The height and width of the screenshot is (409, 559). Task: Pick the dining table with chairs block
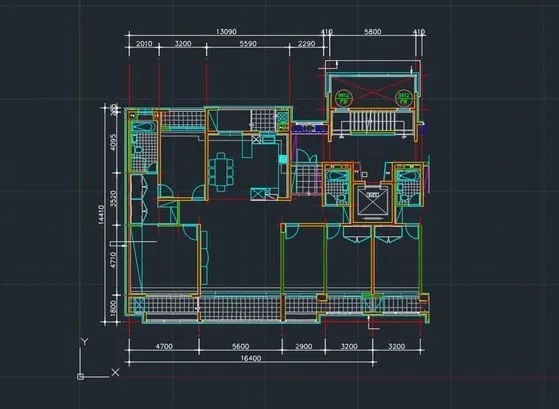[222, 172]
